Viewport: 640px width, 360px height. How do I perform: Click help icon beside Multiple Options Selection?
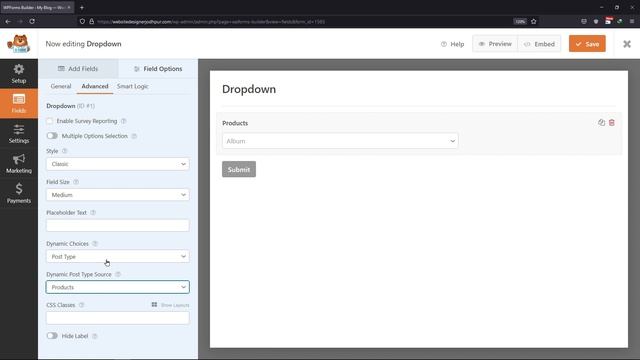click(134, 136)
